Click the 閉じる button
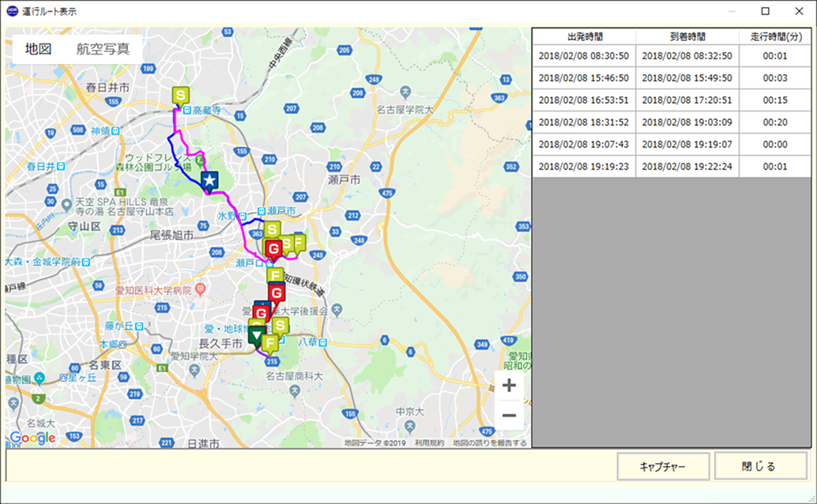817x504 pixels. (x=761, y=466)
